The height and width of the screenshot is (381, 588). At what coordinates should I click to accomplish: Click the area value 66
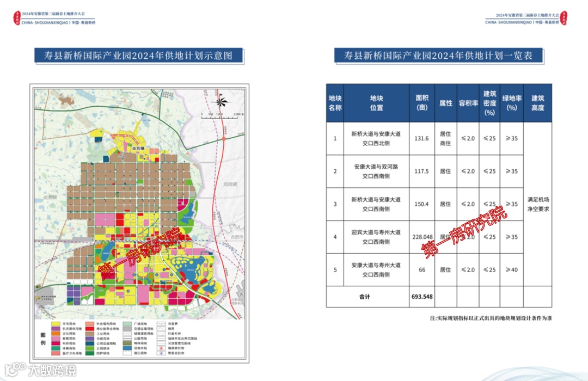point(422,269)
